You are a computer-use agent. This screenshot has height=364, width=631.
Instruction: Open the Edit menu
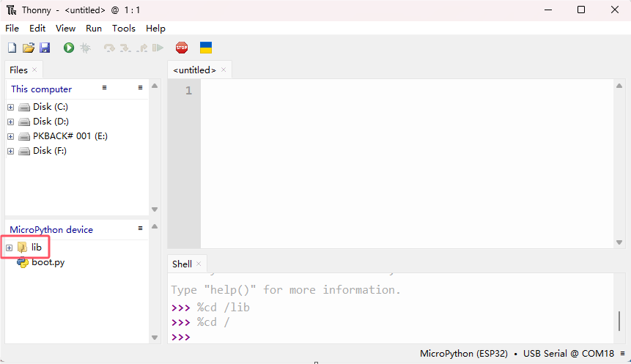pyautogui.click(x=37, y=28)
